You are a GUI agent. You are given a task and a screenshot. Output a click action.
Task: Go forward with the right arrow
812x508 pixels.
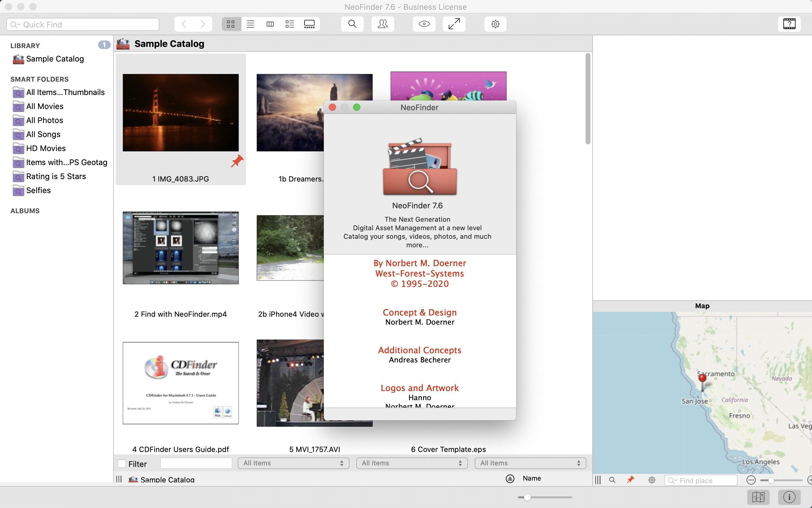tap(203, 24)
